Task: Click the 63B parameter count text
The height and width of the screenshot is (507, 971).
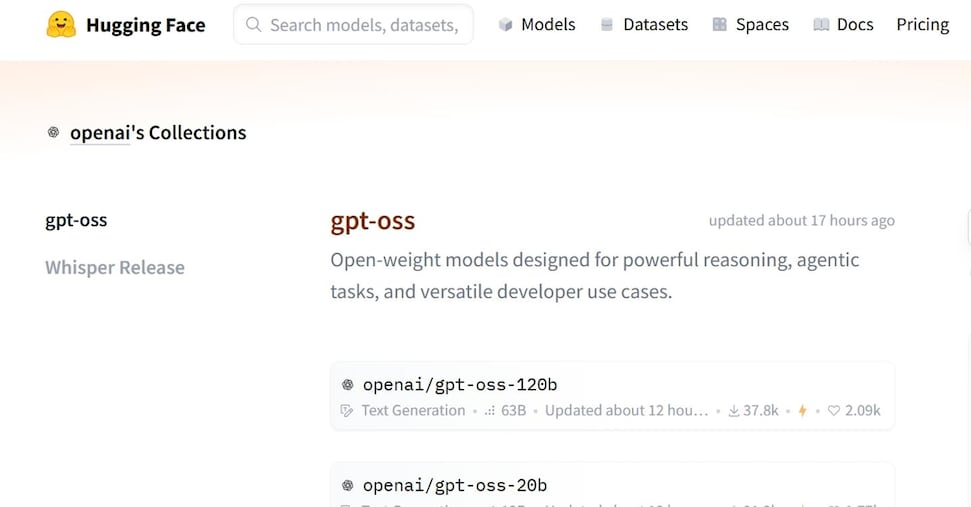Action: coord(513,410)
